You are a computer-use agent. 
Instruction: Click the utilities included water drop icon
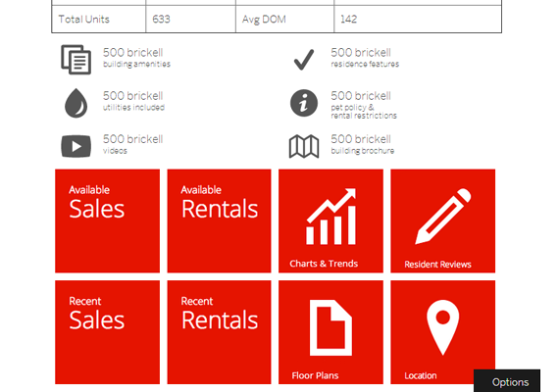click(x=76, y=103)
